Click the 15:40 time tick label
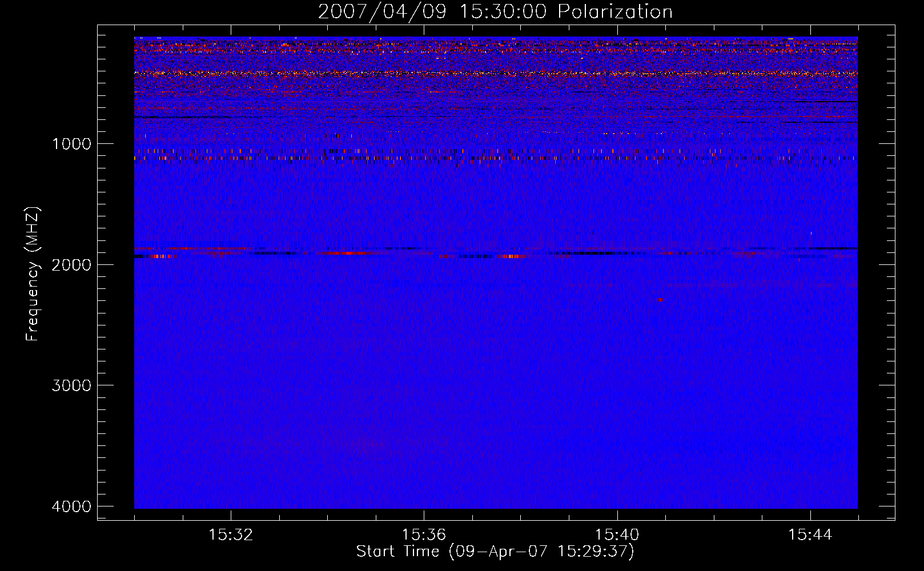Viewport: 924px width, 571px height. coord(617,534)
